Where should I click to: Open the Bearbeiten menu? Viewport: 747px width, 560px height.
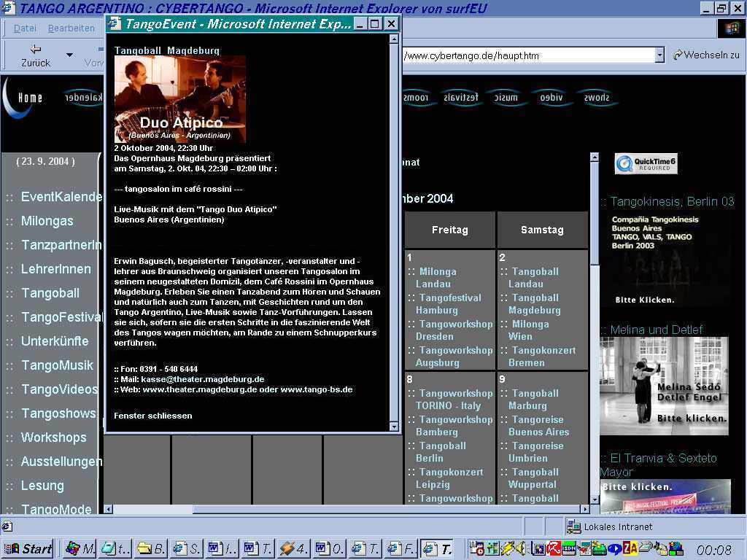tap(71, 28)
